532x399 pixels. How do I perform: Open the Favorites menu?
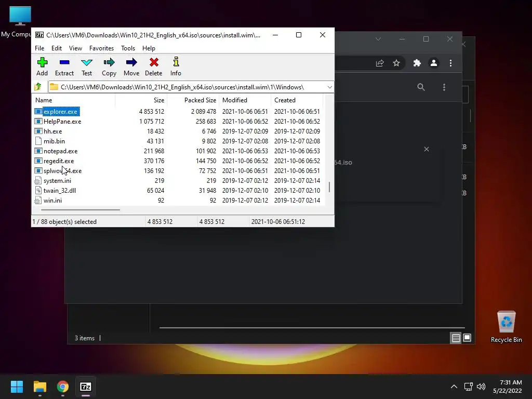click(x=101, y=48)
